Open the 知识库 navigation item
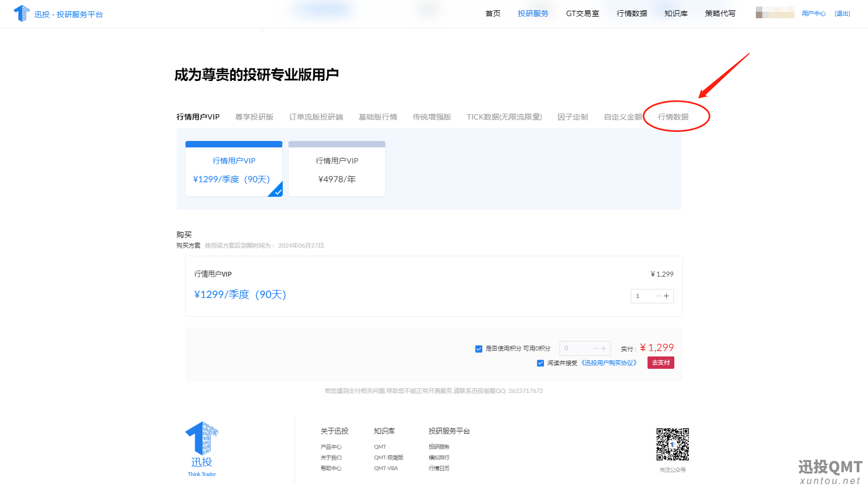Screen dimensions: 868x491 click(x=675, y=13)
